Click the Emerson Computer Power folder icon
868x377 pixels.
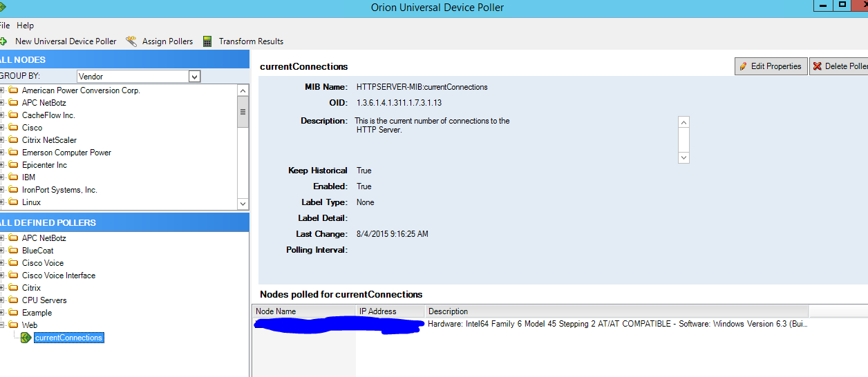(13, 153)
